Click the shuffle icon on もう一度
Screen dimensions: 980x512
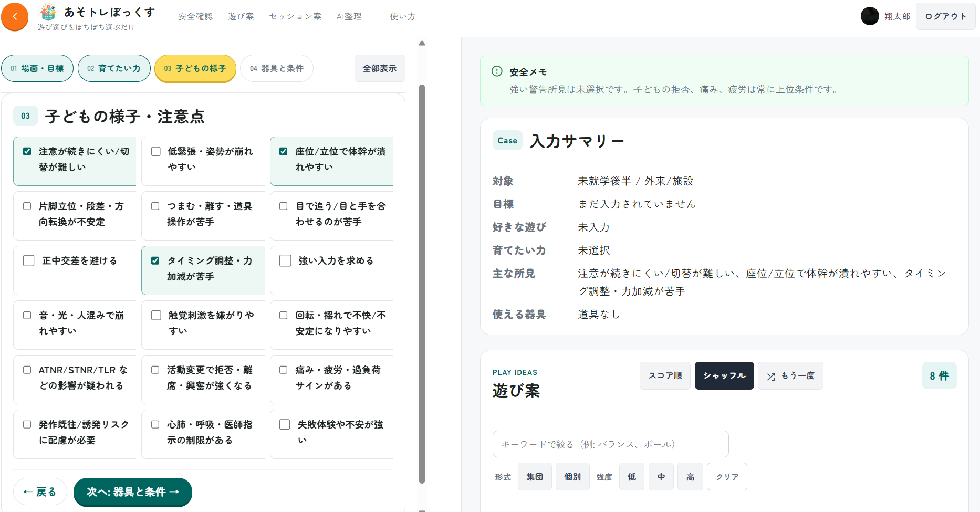771,376
